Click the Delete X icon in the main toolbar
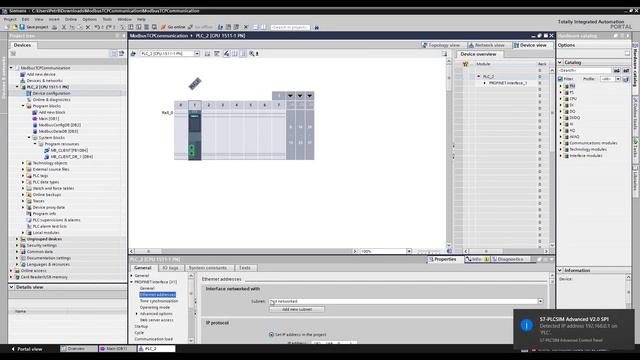 point(87,27)
